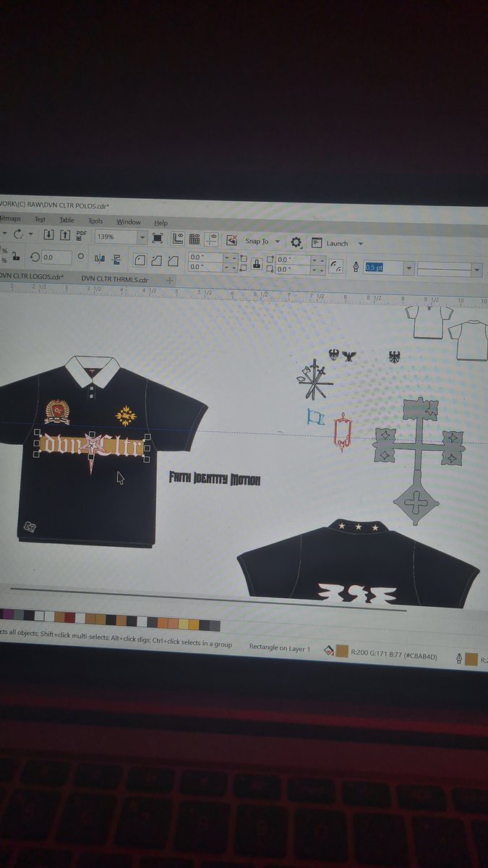
Task: Select the white stars on back polo collar
Action: 359,527
